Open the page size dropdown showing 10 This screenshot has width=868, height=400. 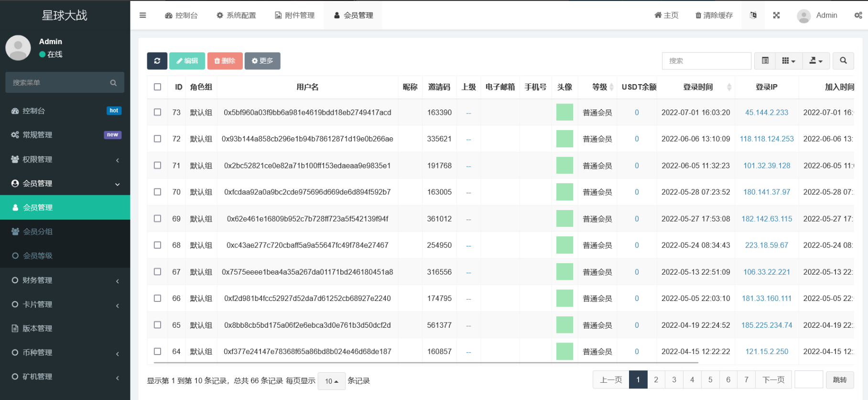[x=331, y=381]
